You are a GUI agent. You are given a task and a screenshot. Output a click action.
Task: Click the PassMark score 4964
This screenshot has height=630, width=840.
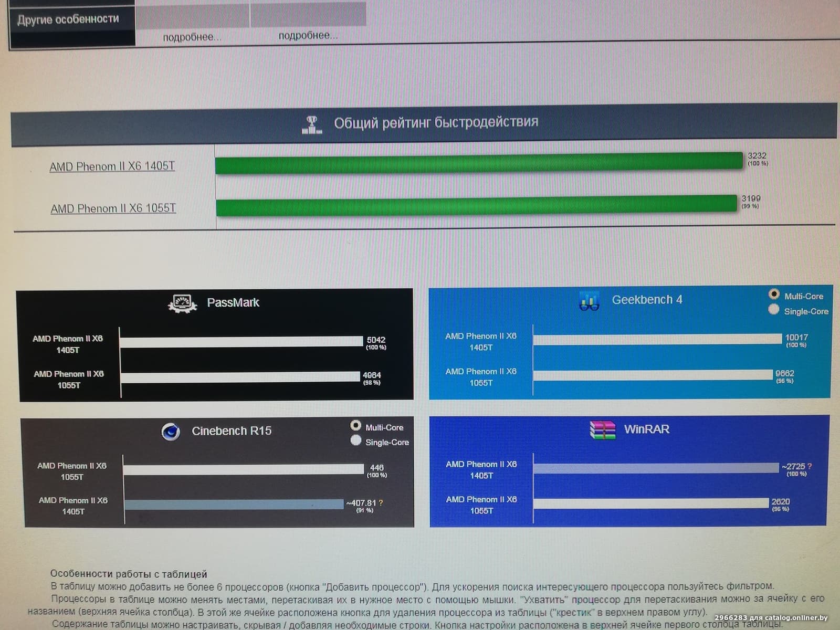point(372,375)
